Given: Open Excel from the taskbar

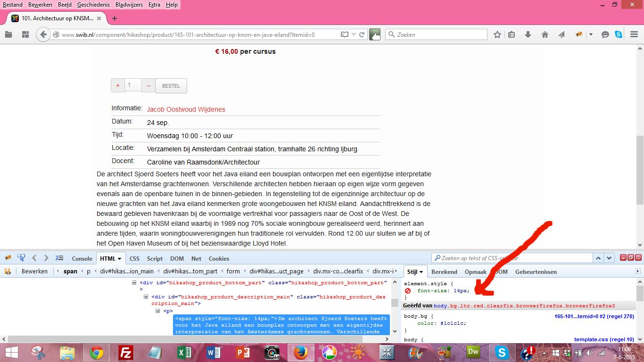Looking at the screenshot, I should [184, 353].
